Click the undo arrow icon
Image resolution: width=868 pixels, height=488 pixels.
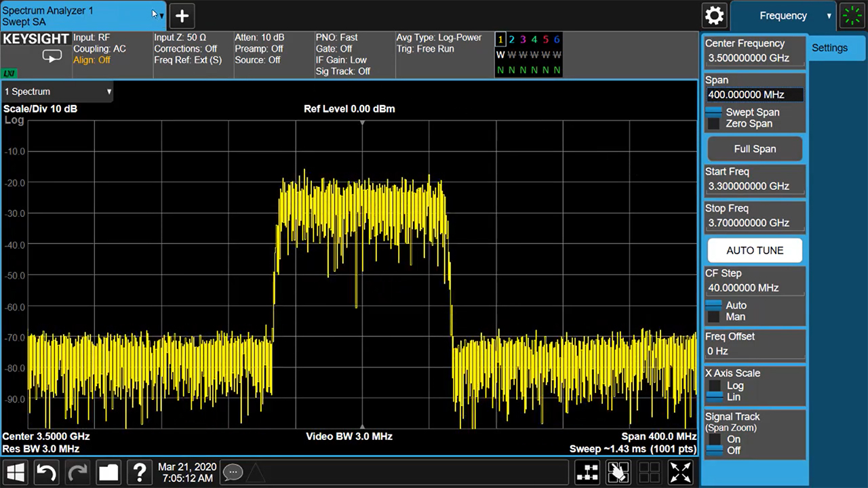click(x=46, y=472)
